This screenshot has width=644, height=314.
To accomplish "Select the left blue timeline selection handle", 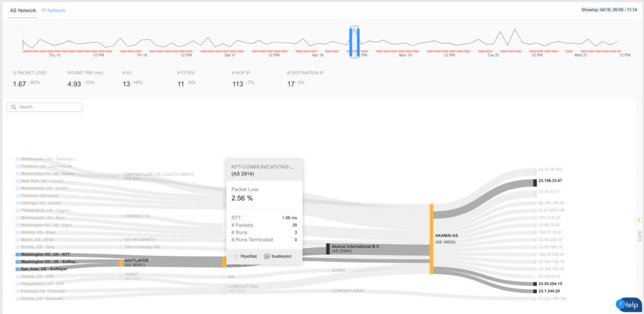I will 351,42.
